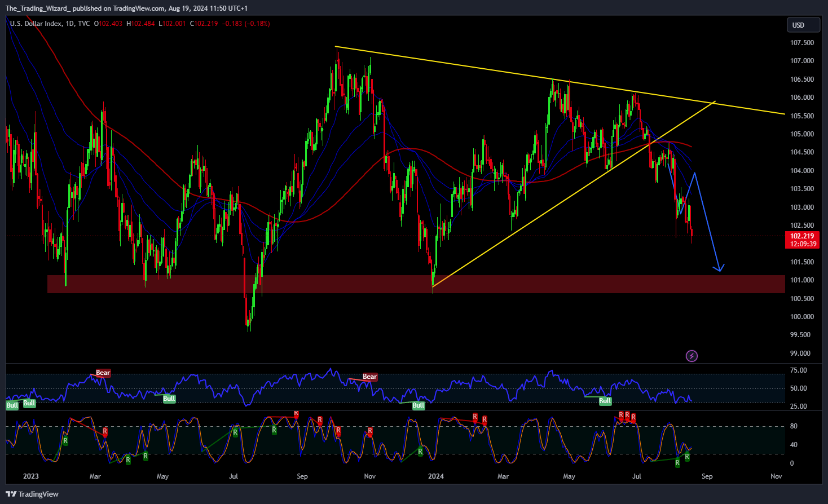Click the open value O102.403

tap(108, 24)
